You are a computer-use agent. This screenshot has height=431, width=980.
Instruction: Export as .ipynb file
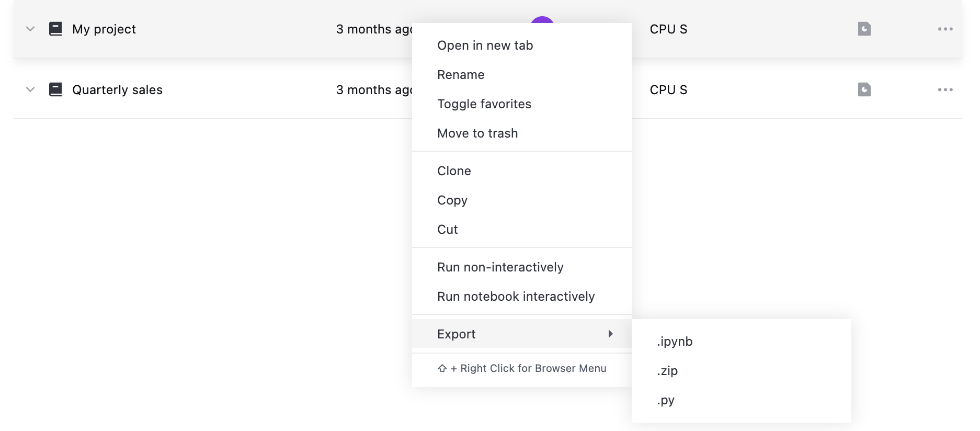click(x=675, y=342)
